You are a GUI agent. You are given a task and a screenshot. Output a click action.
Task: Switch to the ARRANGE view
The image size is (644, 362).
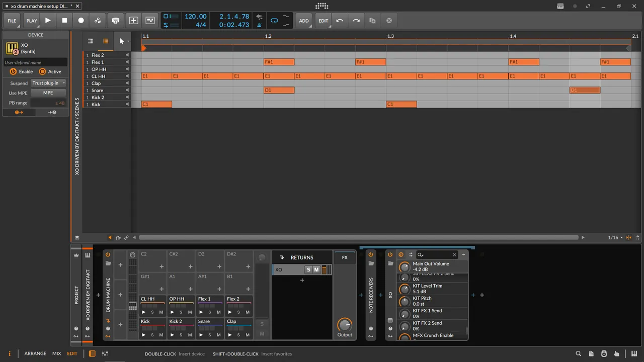point(35,354)
